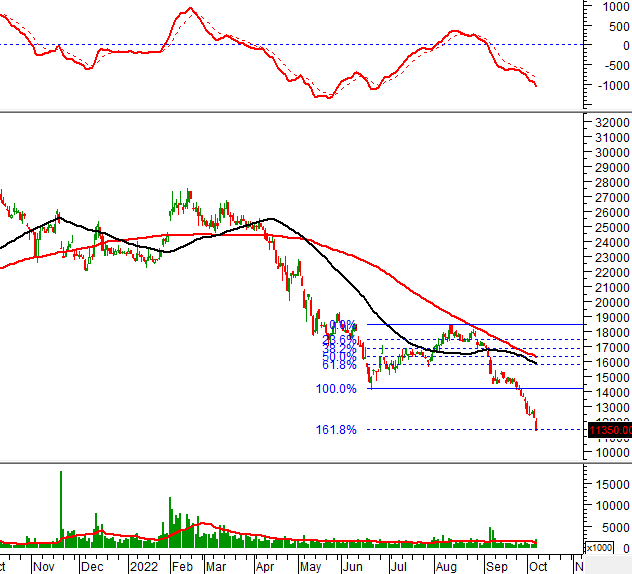Click the x1000 volume scale label

point(599,548)
